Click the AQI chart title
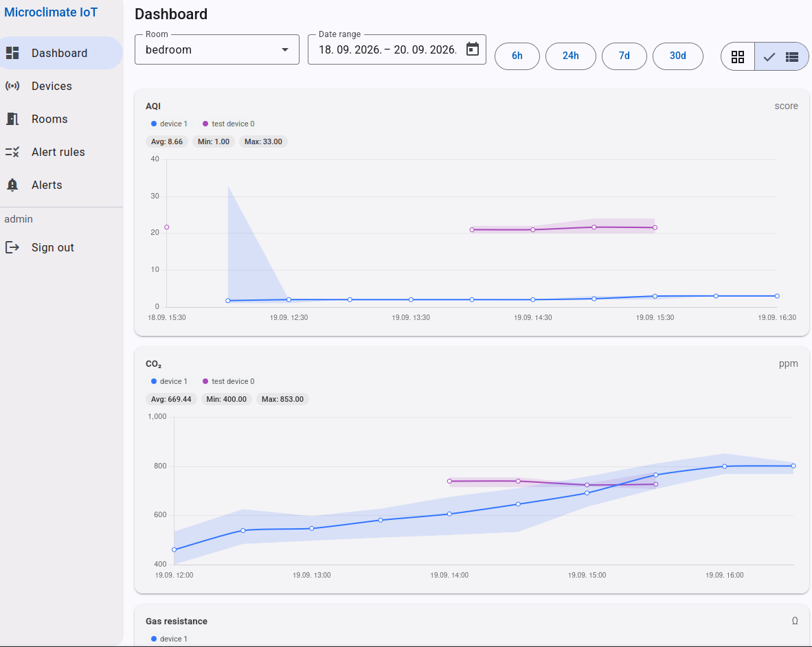This screenshot has height=647, width=812. coord(153,106)
